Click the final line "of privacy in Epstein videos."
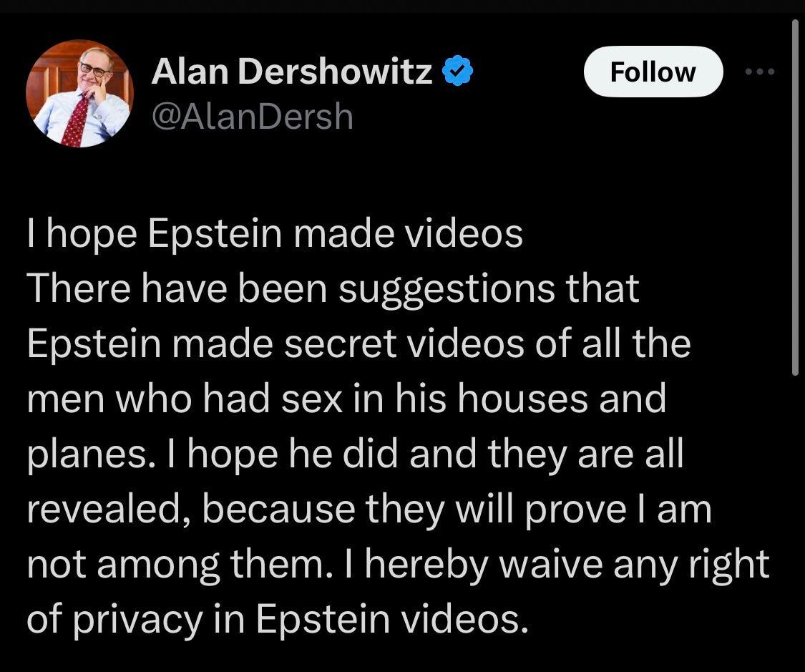This screenshot has width=805, height=672. 277,620
